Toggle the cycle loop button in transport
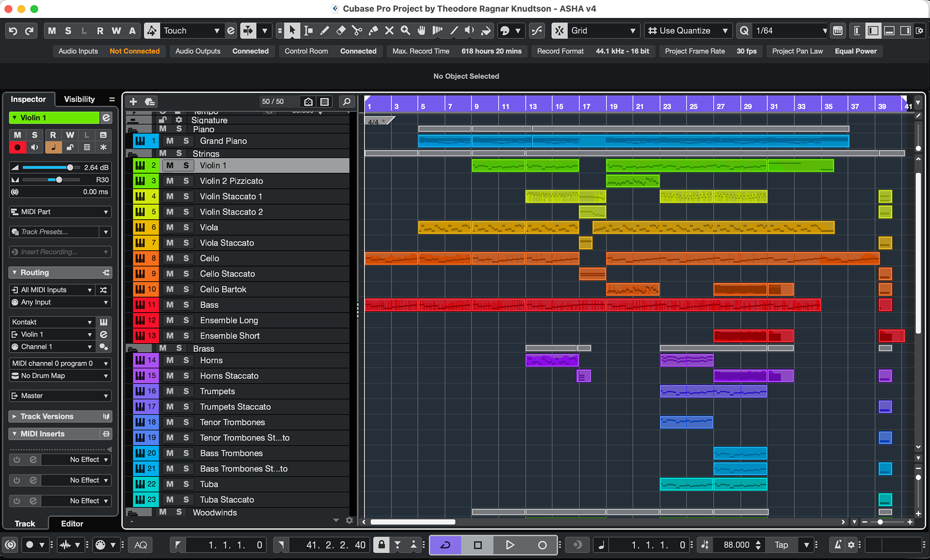Image resolution: width=930 pixels, height=560 pixels. (445, 545)
